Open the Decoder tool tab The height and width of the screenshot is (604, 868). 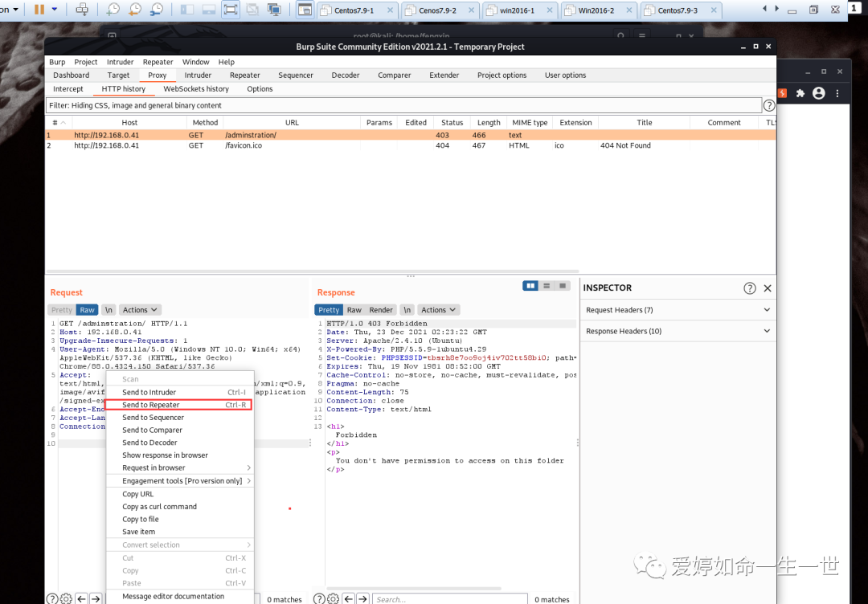tap(346, 75)
